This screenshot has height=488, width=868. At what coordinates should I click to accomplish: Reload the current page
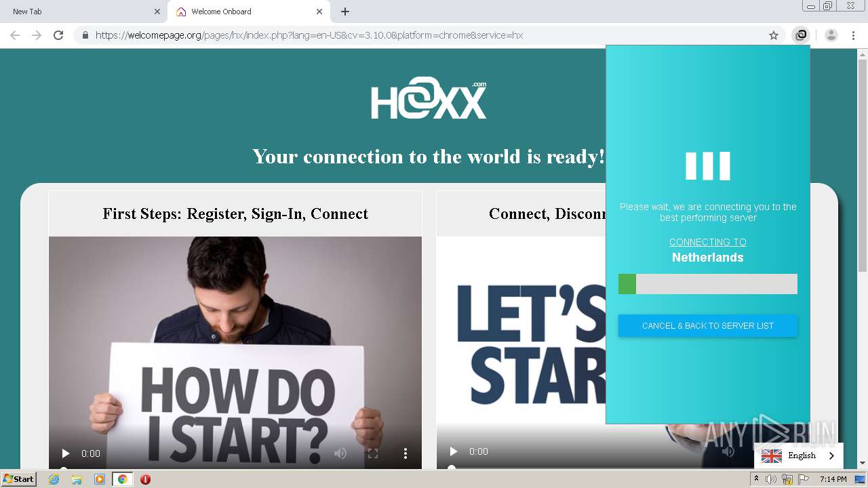(x=58, y=35)
